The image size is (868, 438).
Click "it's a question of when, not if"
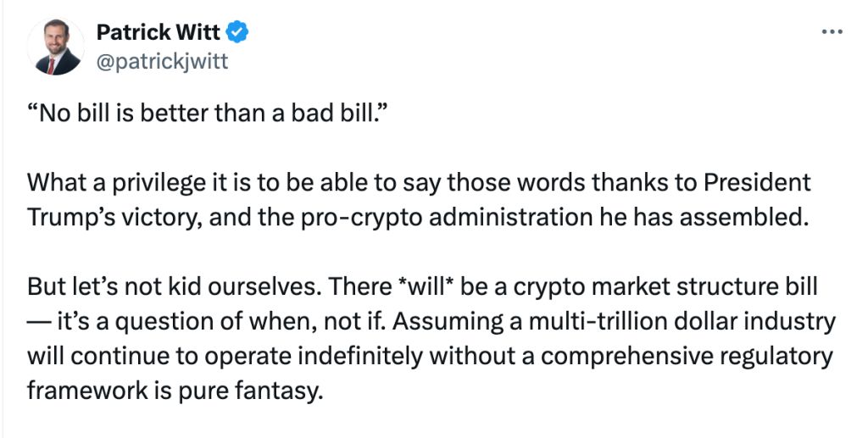pos(221,322)
